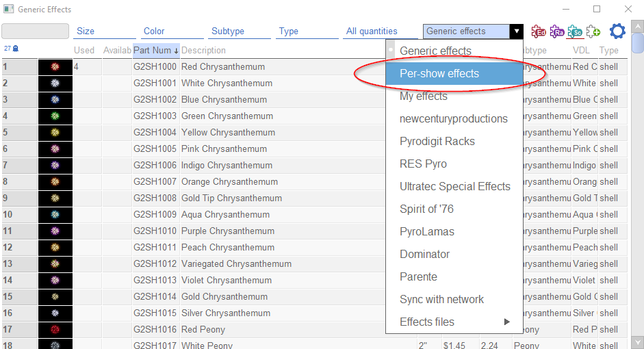Open the Color filter dropdown
This screenshot has width=644, height=349.
(x=172, y=31)
